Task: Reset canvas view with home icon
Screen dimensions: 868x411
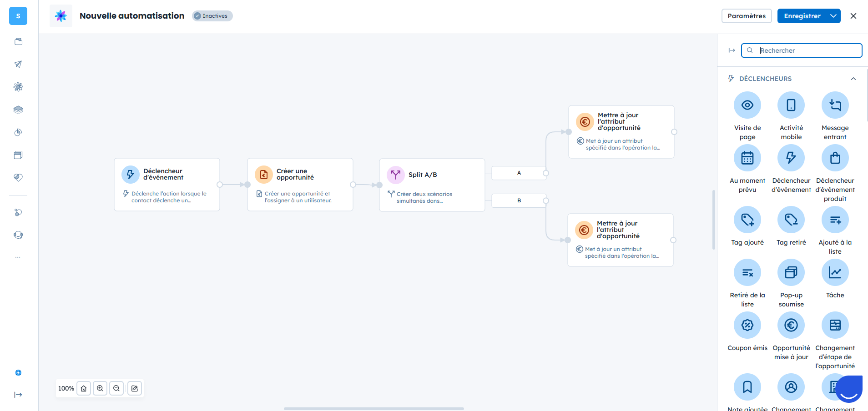Action: (84, 388)
